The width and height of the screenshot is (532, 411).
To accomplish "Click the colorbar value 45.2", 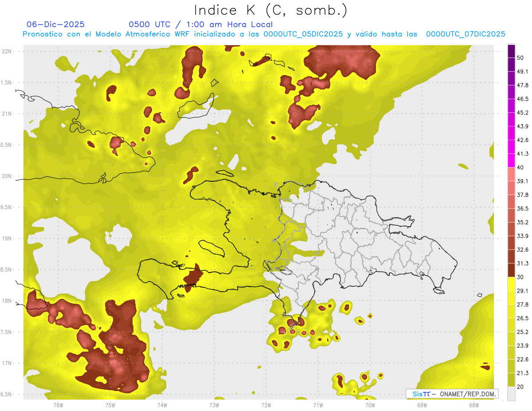I will pyautogui.click(x=523, y=113).
